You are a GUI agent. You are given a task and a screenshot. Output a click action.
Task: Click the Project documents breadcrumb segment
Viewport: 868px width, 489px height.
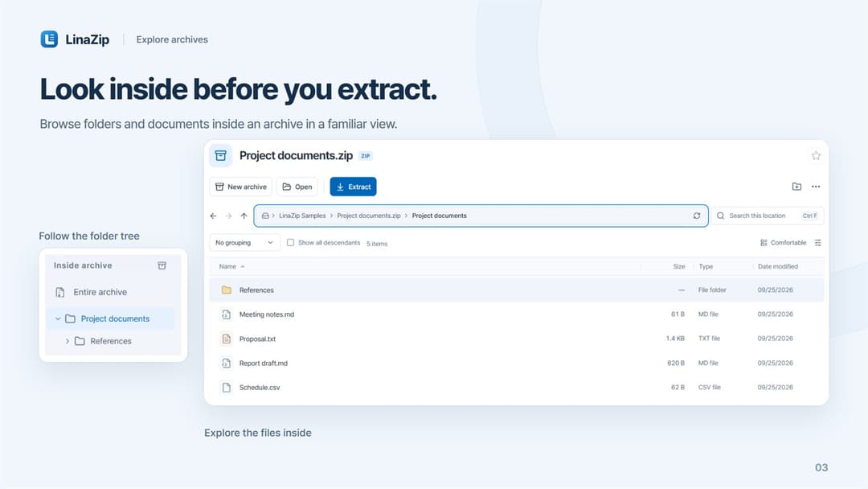(x=439, y=216)
